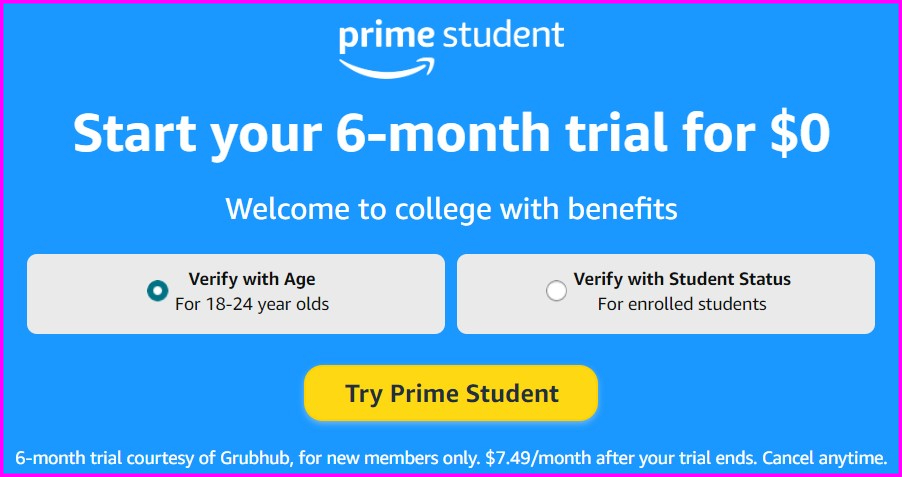Click the "$0" price in the headline
The image size is (902, 477).
[x=800, y=133]
